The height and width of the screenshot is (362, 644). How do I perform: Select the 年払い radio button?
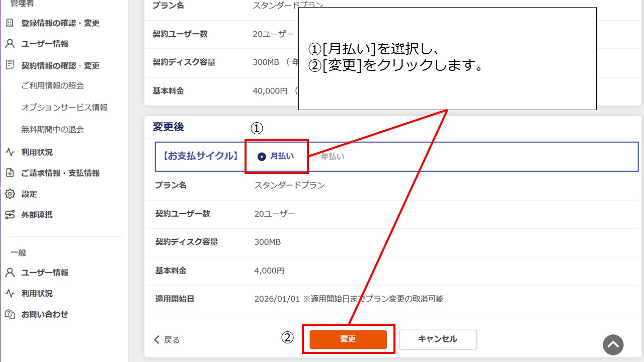pos(312,156)
